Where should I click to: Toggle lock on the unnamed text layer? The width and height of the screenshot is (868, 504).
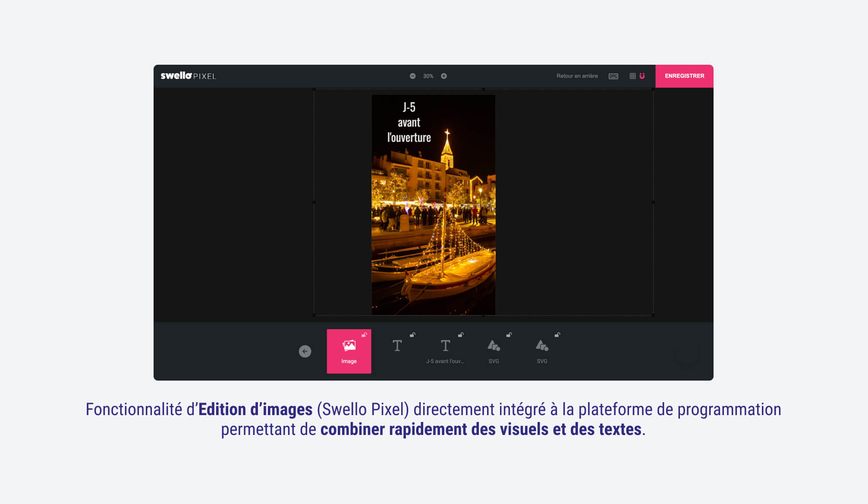[412, 335]
